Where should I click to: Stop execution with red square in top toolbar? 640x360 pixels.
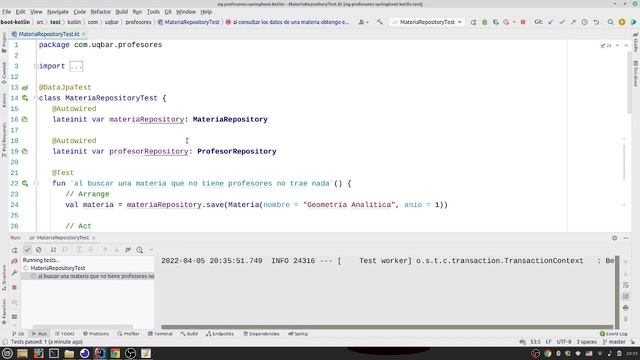pos(523,22)
